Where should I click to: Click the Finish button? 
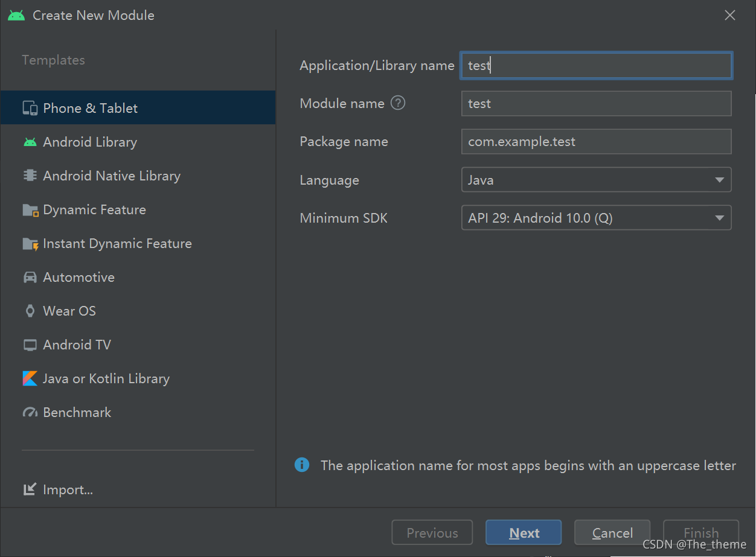point(701,533)
